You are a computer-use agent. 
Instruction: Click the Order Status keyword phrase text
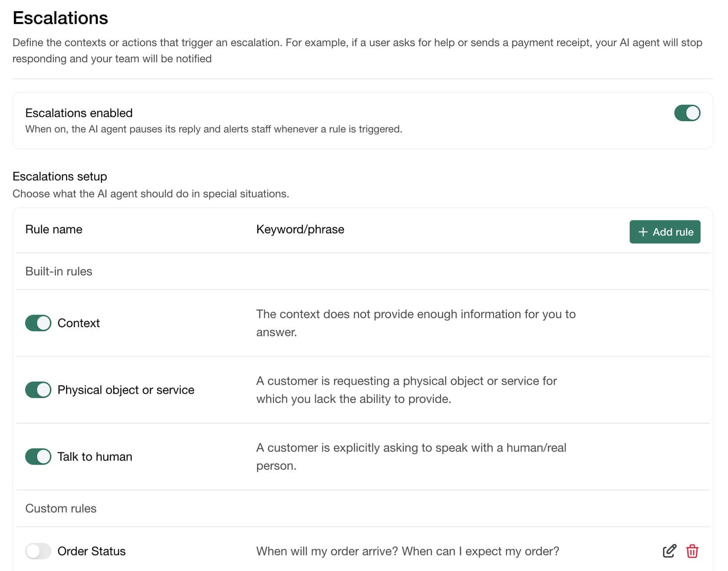click(x=407, y=551)
